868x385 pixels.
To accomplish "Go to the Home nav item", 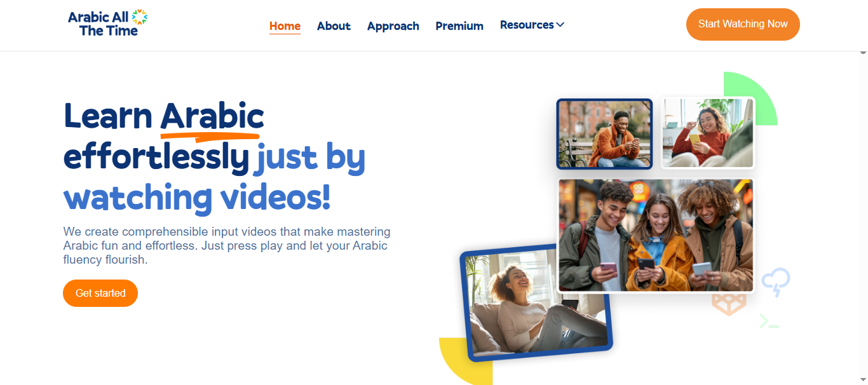I will click(285, 26).
